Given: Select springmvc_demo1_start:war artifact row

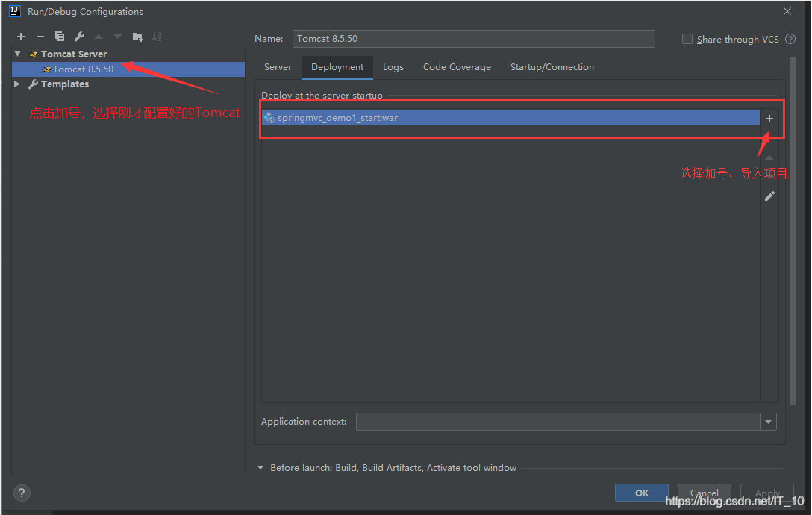Looking at the screenshot, I should [510, 118].
